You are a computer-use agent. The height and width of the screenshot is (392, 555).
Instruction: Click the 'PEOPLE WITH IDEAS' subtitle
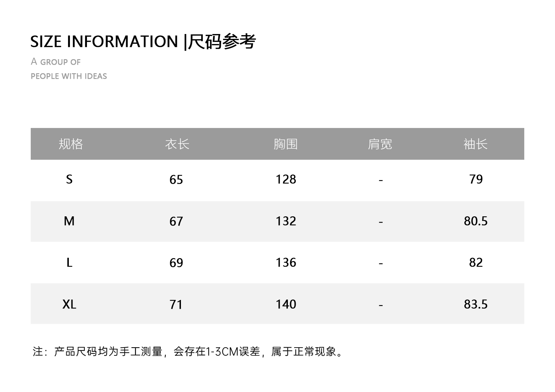[69, 76]
